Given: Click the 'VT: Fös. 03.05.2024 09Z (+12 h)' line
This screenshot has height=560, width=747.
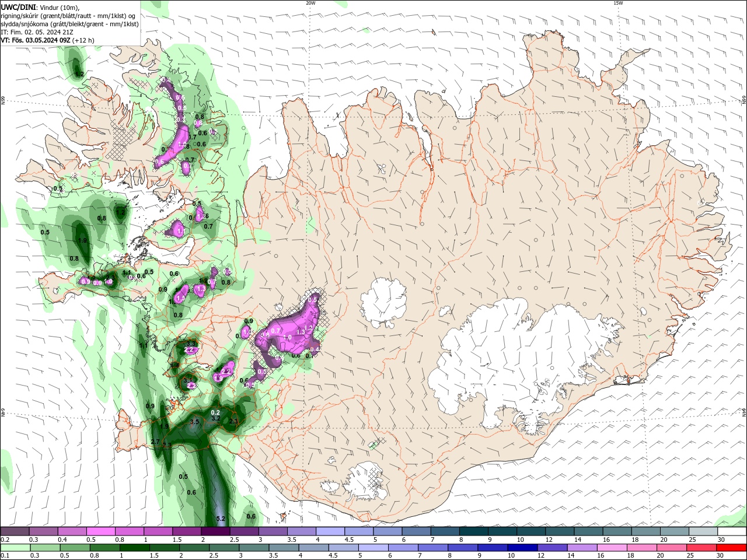Looking at the screenshot, I should pos(48,40).
